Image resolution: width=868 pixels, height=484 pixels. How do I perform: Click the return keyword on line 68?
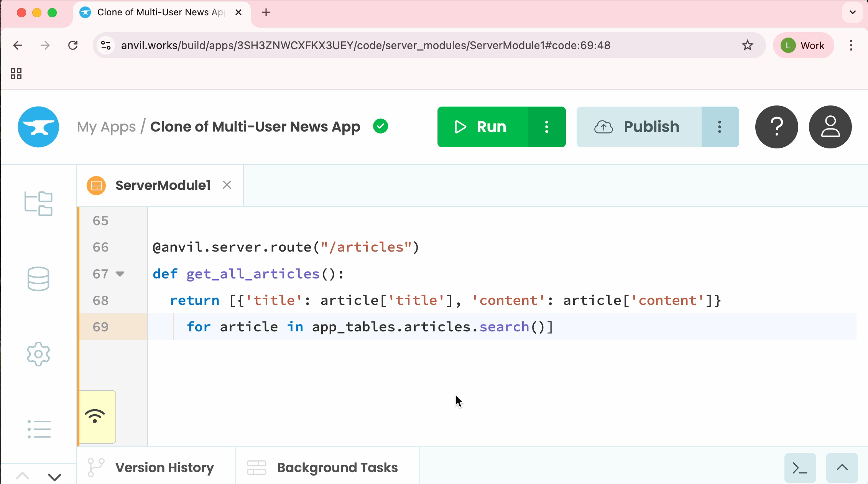tap(194, 301)
